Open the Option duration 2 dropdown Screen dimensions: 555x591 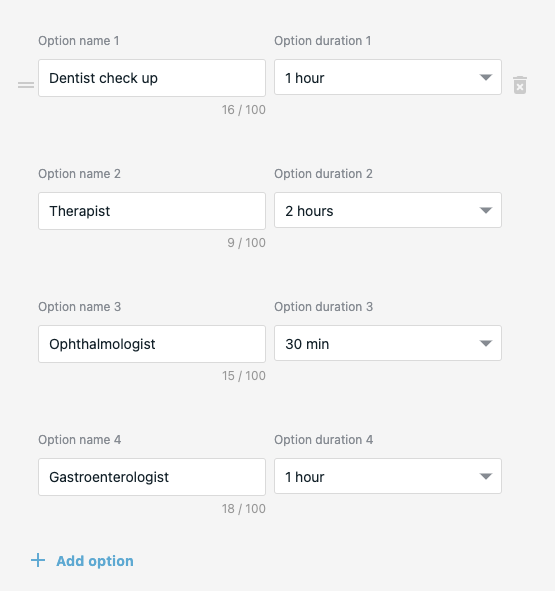point(388,210)
